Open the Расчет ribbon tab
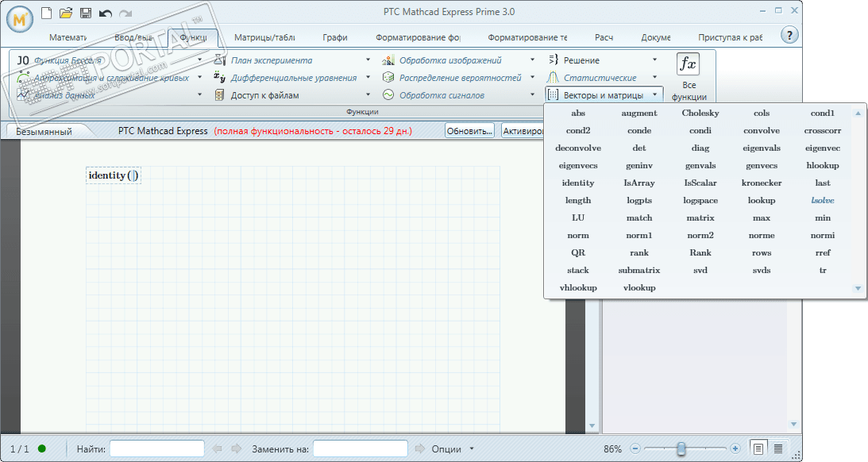 tap(604, 37)
